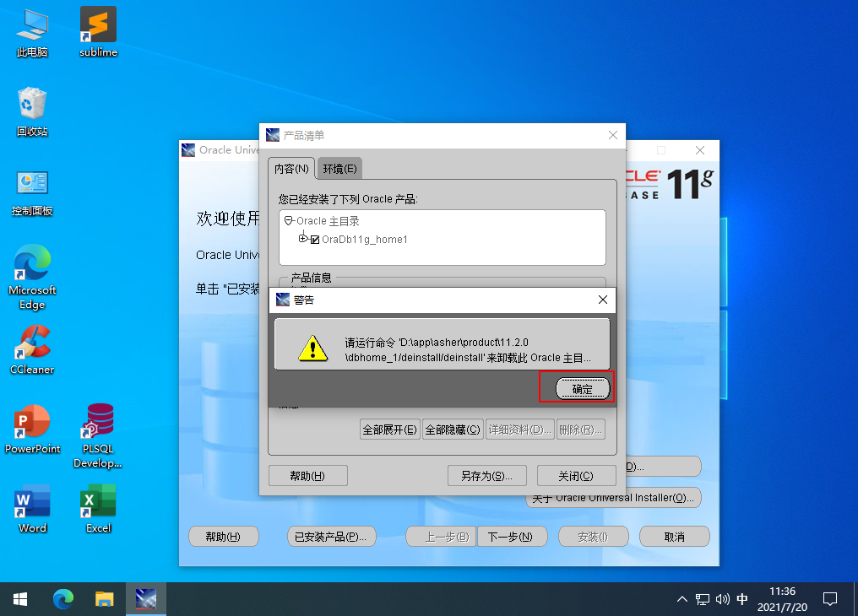The height and width of the screenshot is (616, 858).
Task: Open the notification center icon
Action: coord(830,599)
